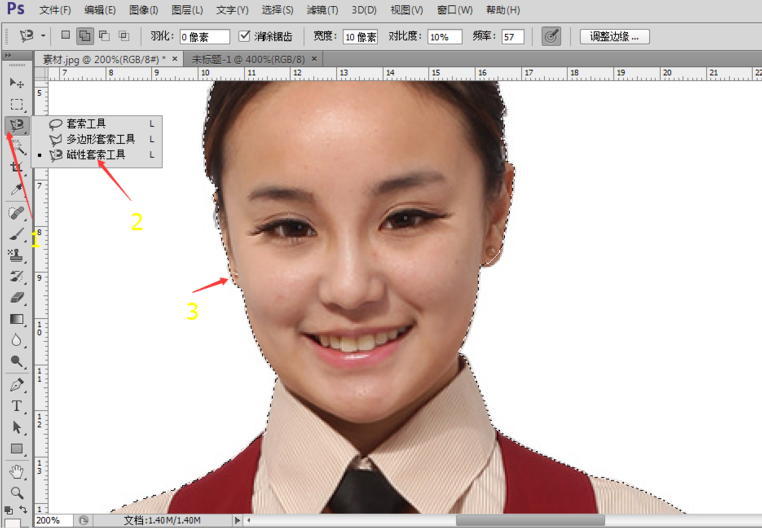This screenshot has width=762, height=528.
Task: Select the Pen tool
Action: click(x=17, y=385)
